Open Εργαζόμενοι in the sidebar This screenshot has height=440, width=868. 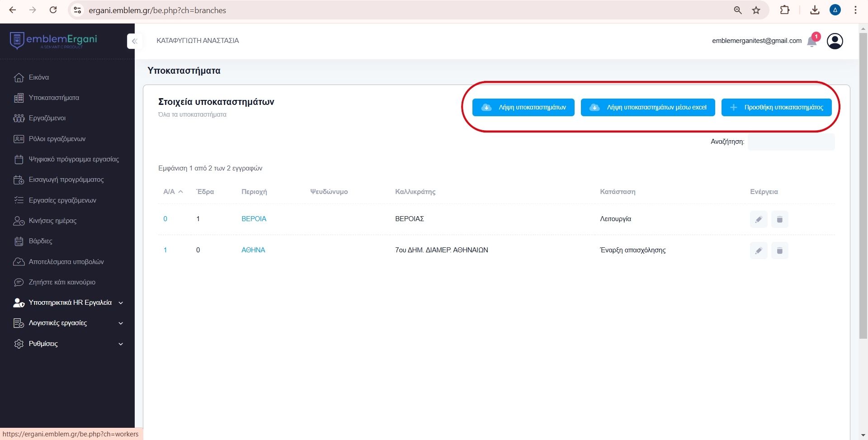tap(47, 118)
